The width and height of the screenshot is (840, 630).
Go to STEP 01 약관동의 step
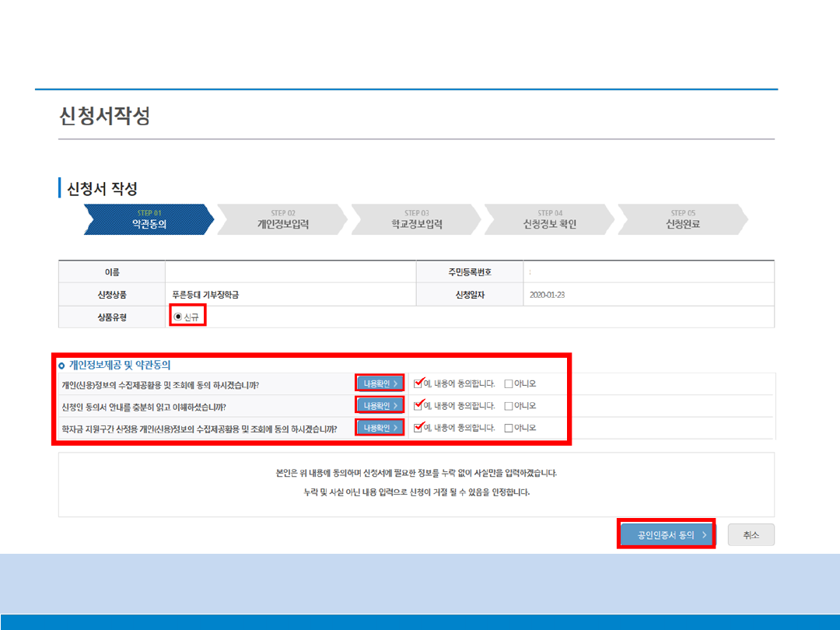coord(148,219)
